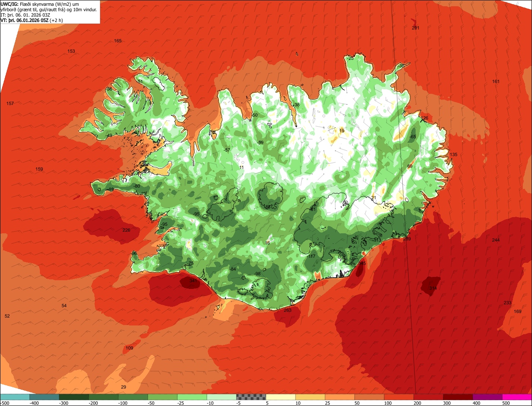The image size is (532, 406).
Task: Click the value 135 off the east coast
Action: pos(453,155)
